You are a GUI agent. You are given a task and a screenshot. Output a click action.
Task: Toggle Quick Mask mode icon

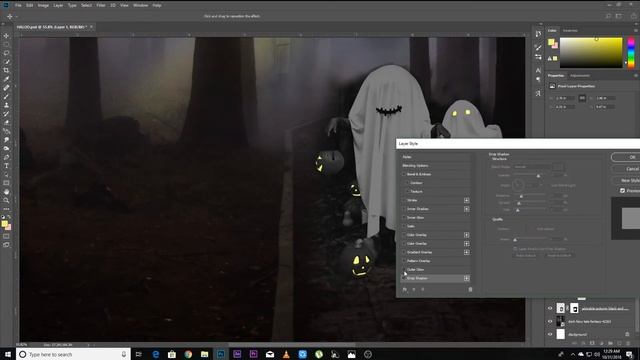click(x=6, y=236)
